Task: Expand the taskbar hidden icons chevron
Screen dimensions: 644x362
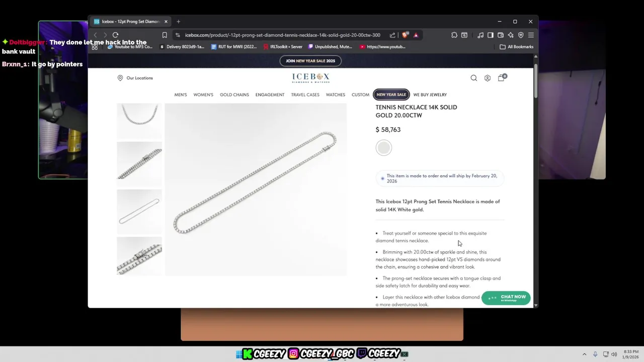Action: click(584, 354)
